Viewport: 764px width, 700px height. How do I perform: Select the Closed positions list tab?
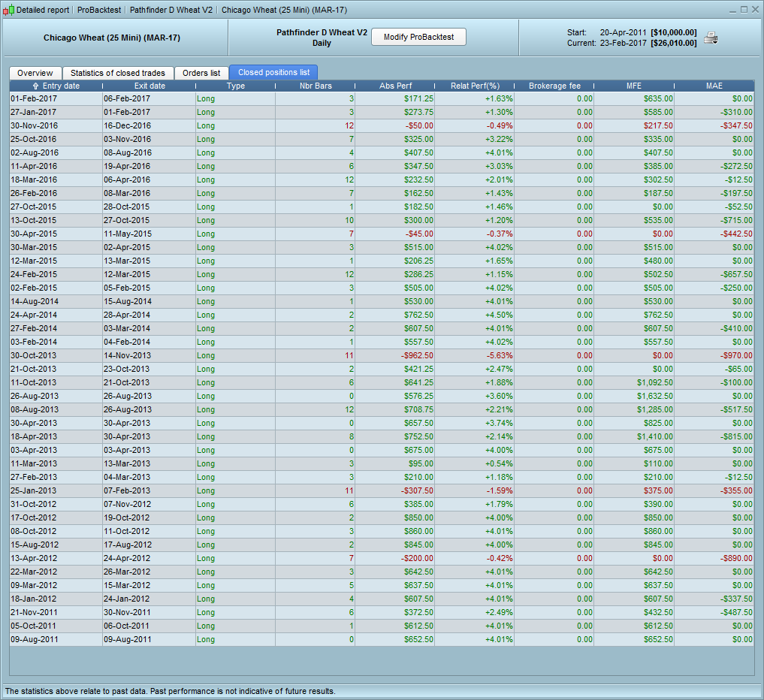point(274,73)
